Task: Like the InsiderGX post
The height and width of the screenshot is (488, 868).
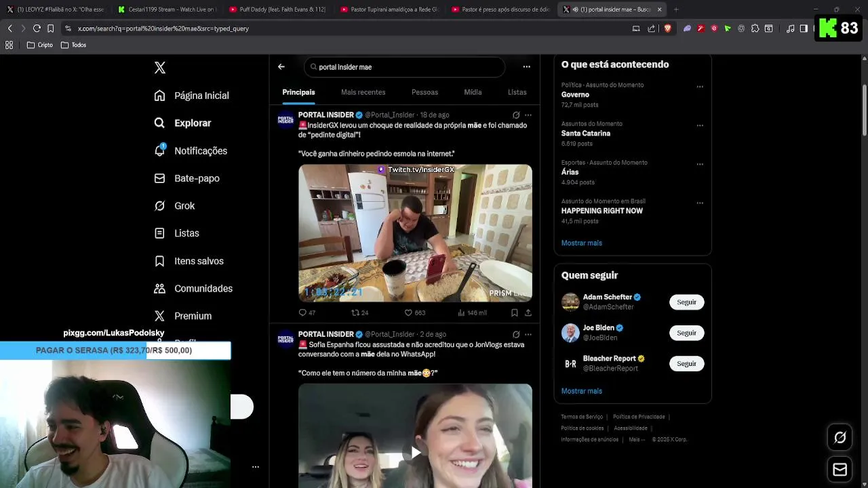Action: click(415, 312)
